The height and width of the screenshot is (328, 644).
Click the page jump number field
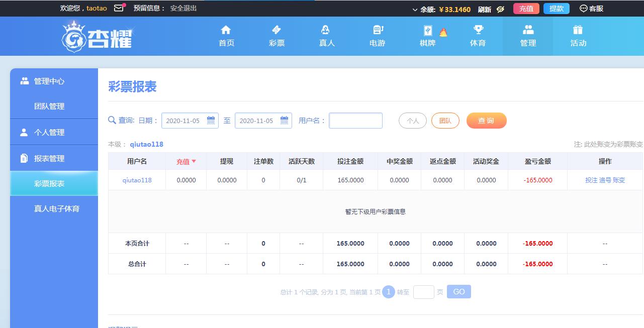pos(423,292)
